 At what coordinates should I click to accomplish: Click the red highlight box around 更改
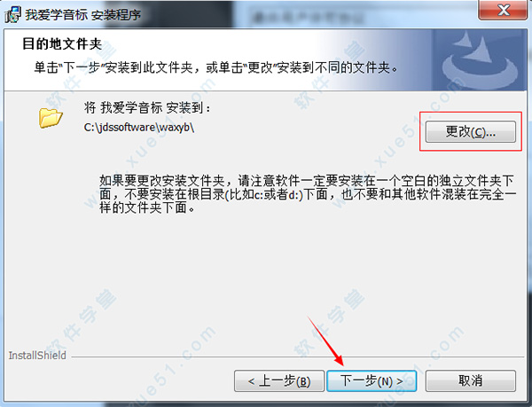click(471, 131)
